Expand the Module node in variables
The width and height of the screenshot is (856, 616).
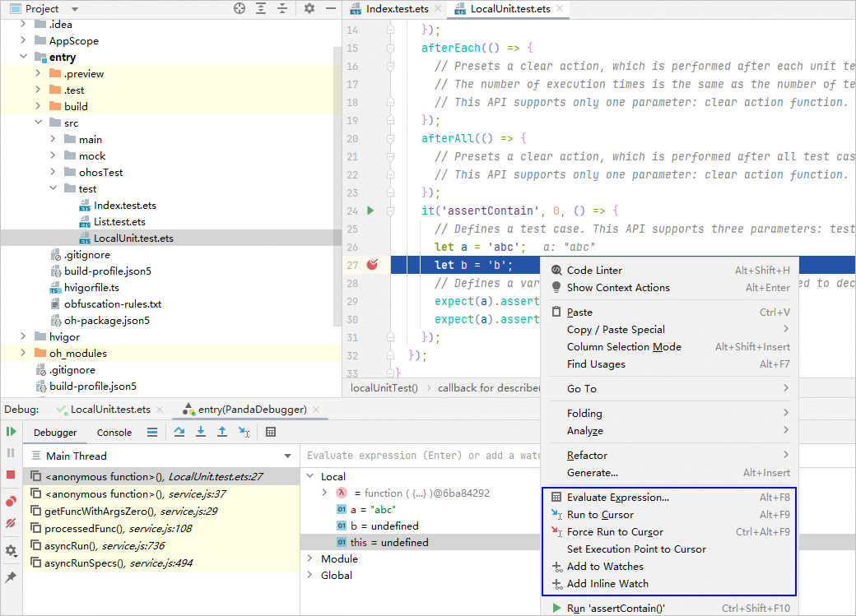(309, 559)
